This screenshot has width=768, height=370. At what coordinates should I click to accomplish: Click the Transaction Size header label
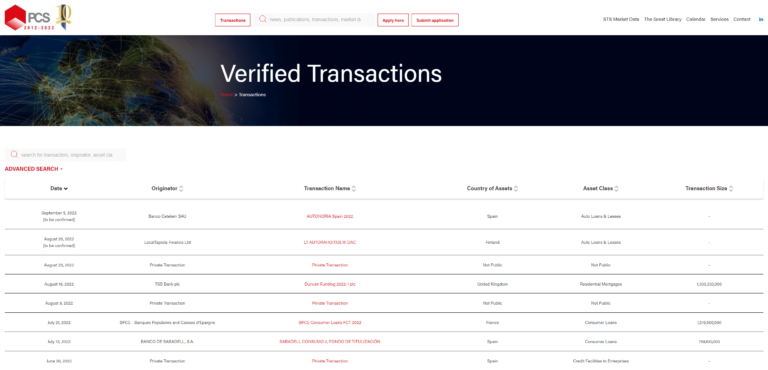tap(706, 189)
